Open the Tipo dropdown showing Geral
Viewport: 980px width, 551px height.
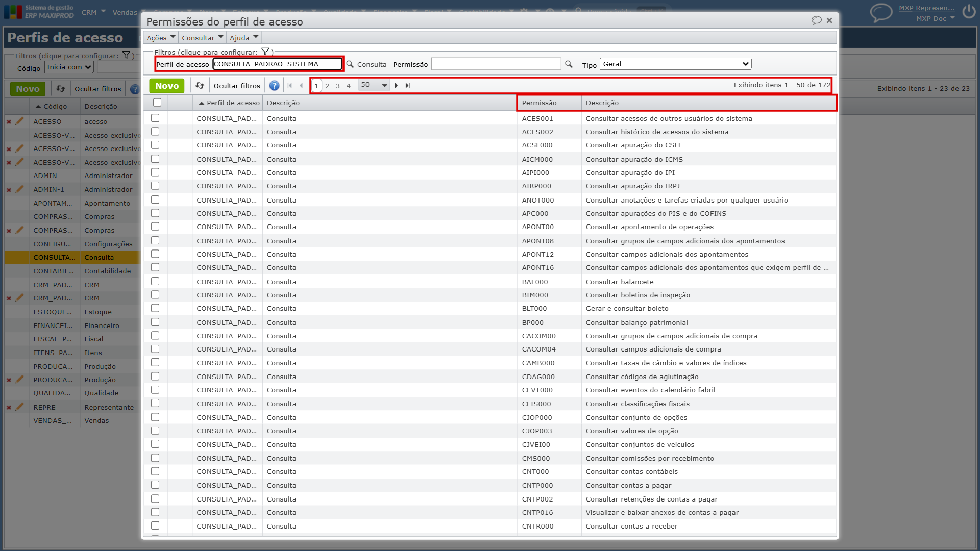pos(675,64)
